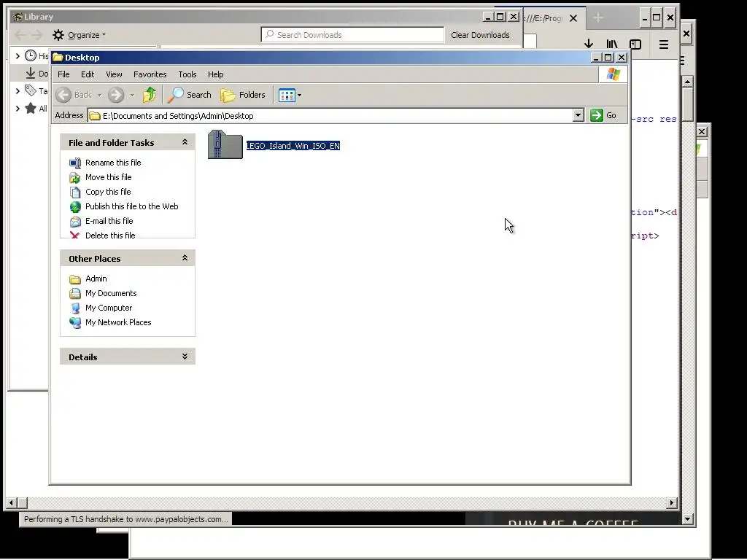747x560 pixels.
Task: Click the Windows flag logo in Explorer
Action: click(x=613, y=74)
